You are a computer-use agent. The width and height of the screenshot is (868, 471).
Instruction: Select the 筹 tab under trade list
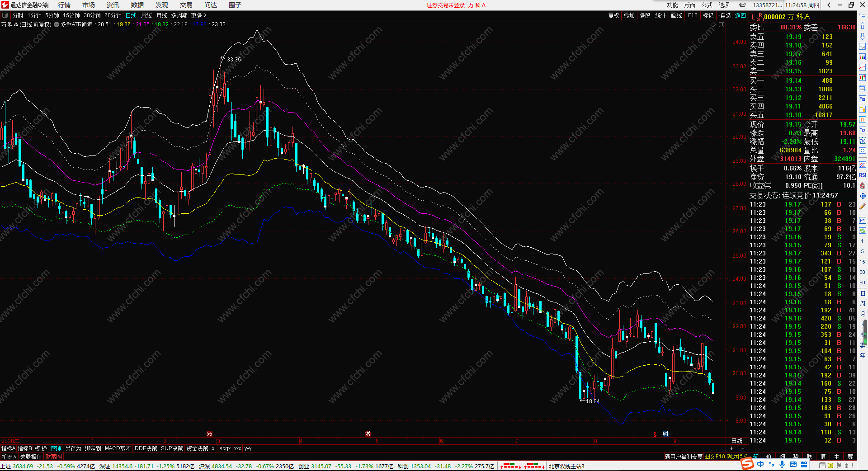tap(850, 457)
